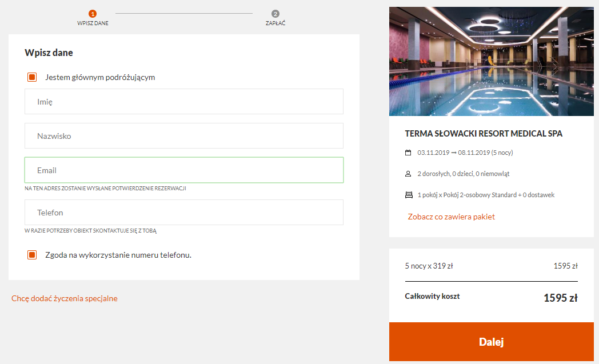Click the hotel pool photo
The width and height of the screenshot is (599, 364).
click(492, 61)
